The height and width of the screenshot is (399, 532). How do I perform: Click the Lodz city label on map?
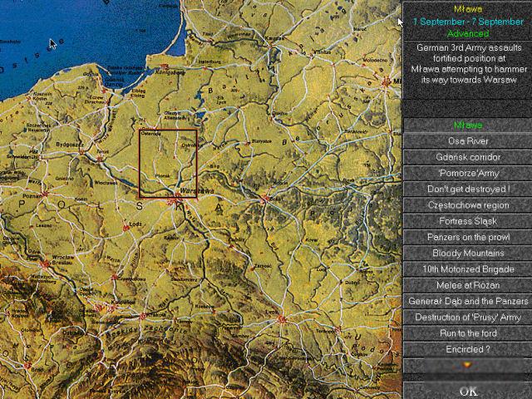point(135,224)
